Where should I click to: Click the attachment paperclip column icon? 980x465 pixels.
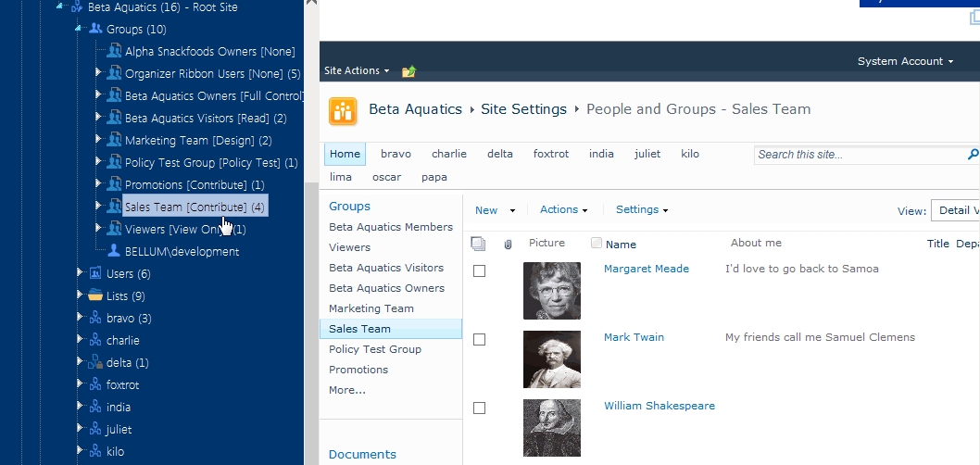[508, 245]
